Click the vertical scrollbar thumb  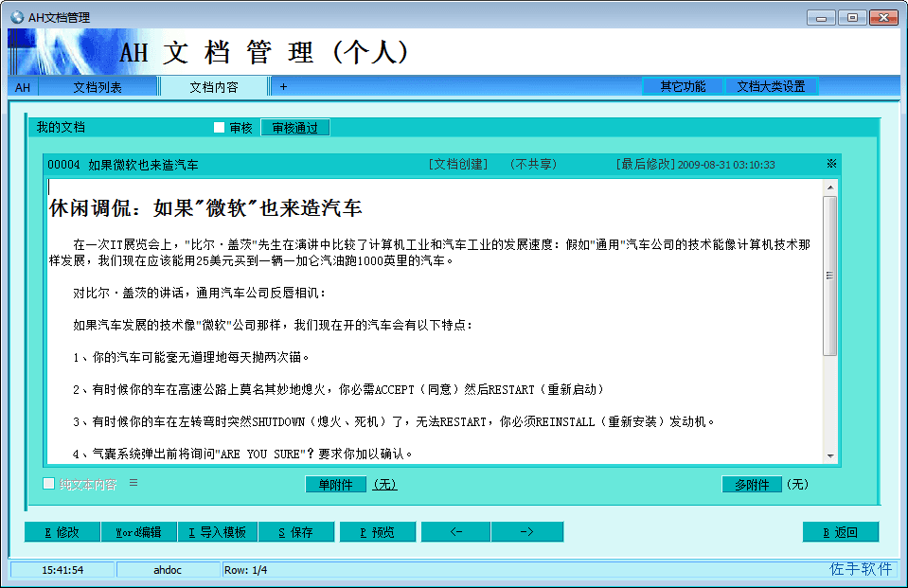point(830,276)
